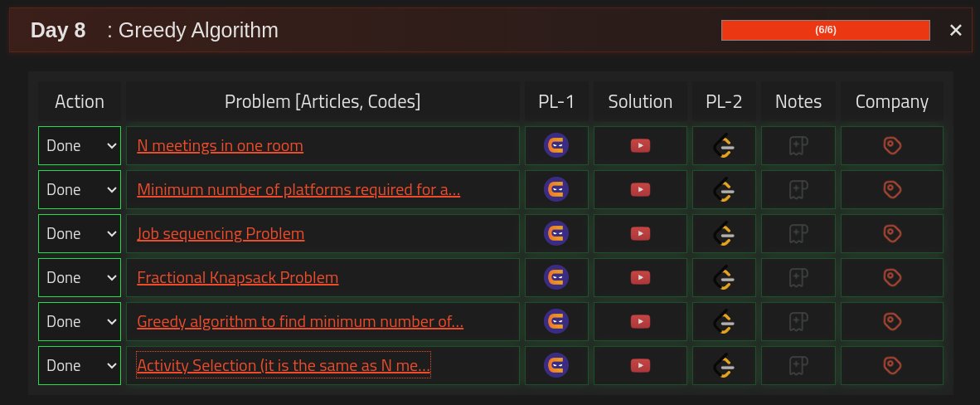Open PL-2 LeetCode icon for Minimum number of platforms
The height and width of the screenshot is (405, 980).
tap(724, 190)
